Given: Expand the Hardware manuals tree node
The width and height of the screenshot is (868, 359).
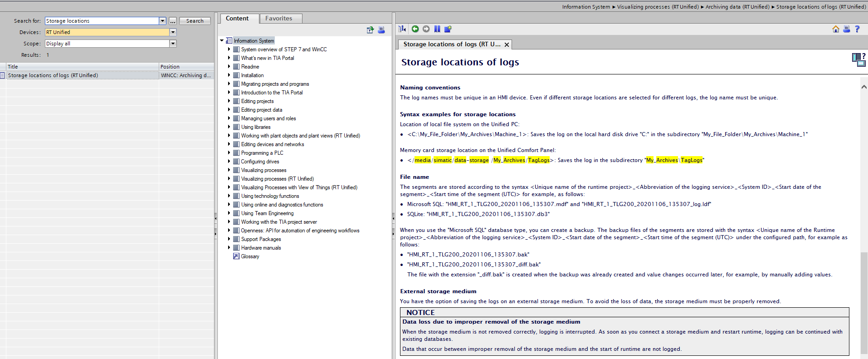Looking at the screenshot, I should [229, 248].
